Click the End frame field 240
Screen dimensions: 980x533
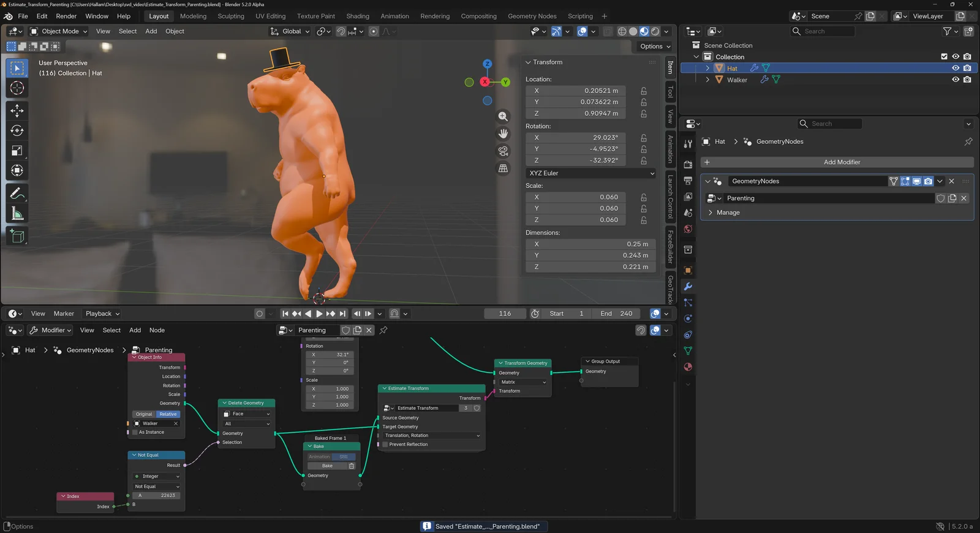coord(617,314)
